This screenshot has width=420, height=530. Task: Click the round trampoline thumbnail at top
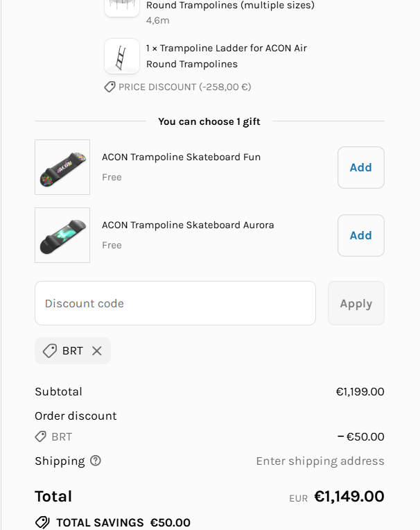[122, 6]
